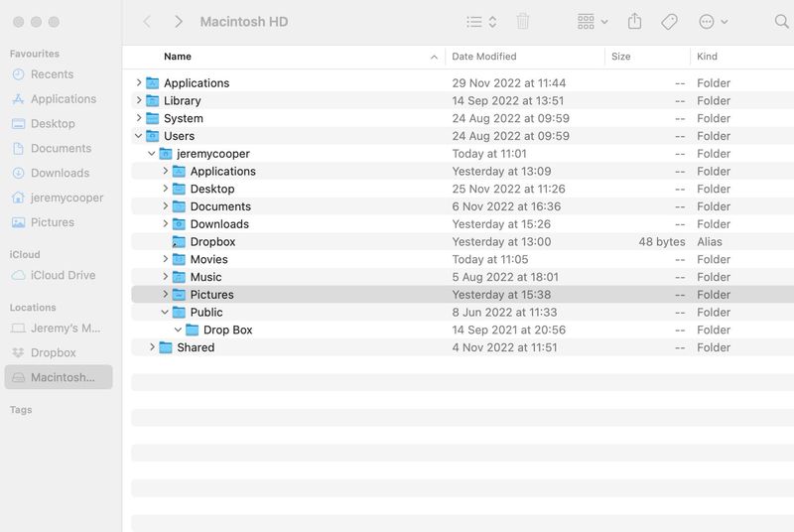Click the Search magnifier icon

tap(782, 21)
